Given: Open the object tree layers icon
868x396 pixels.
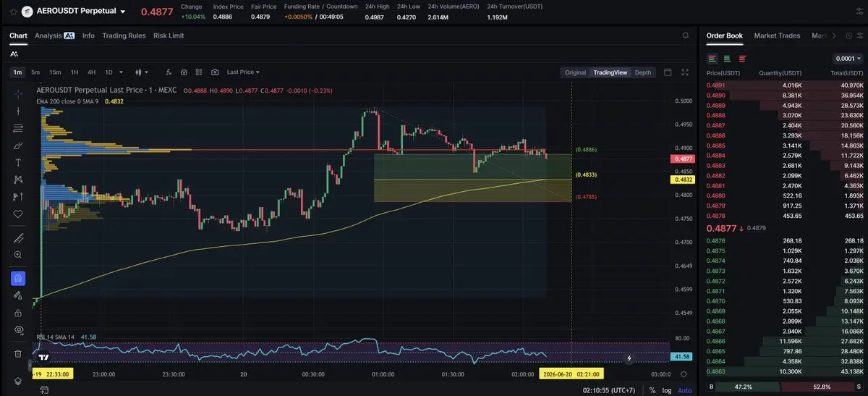Looking at the screenshot, I should pos(18,381).
